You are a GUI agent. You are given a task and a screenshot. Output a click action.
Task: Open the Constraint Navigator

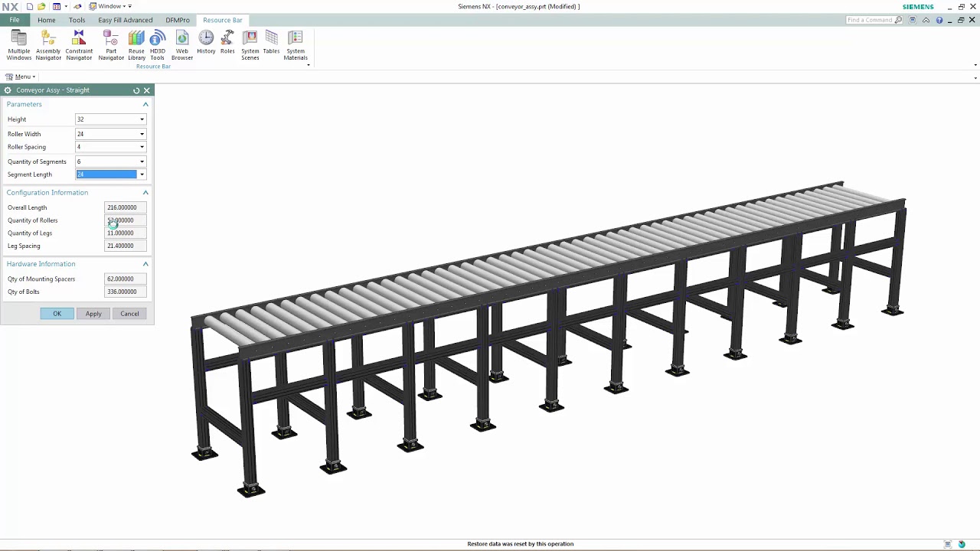pyautogui.click(x=79, y=45)
